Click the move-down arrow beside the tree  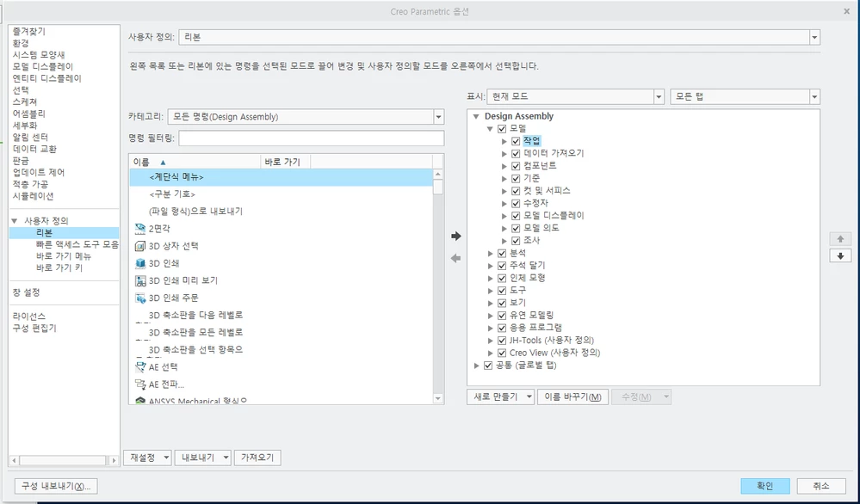(x=840, y=255)
